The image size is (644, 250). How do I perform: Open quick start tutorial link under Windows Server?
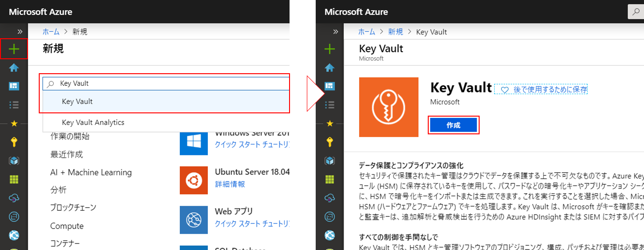[x=252, y=144]
